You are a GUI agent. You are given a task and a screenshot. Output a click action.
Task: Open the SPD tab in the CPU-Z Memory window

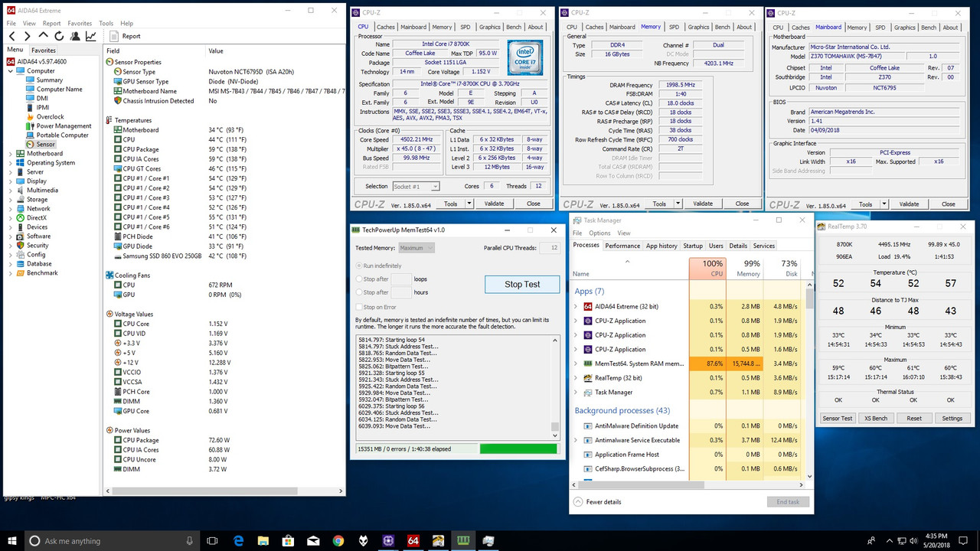674,27
